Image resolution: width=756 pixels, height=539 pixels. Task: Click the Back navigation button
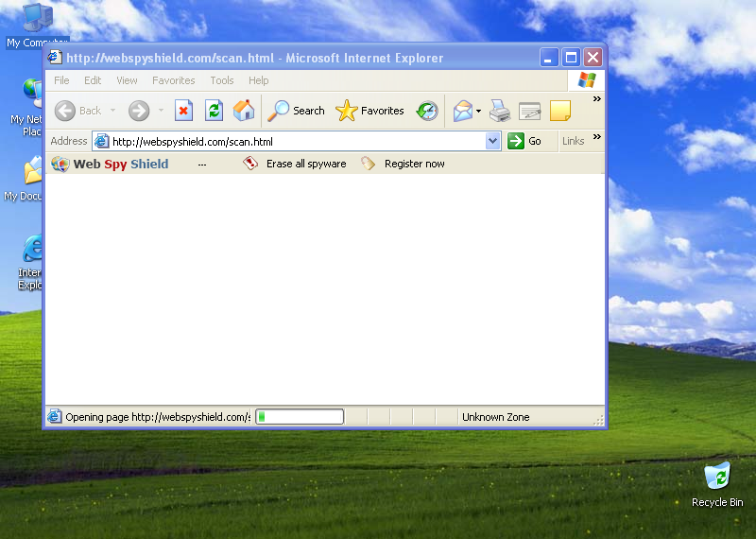(78, 111)
